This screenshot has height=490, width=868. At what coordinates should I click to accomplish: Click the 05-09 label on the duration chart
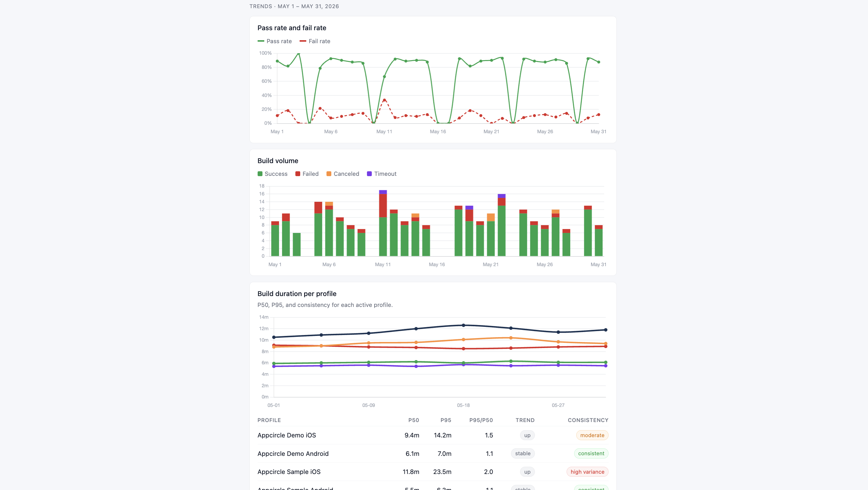[x=369, y=405]
